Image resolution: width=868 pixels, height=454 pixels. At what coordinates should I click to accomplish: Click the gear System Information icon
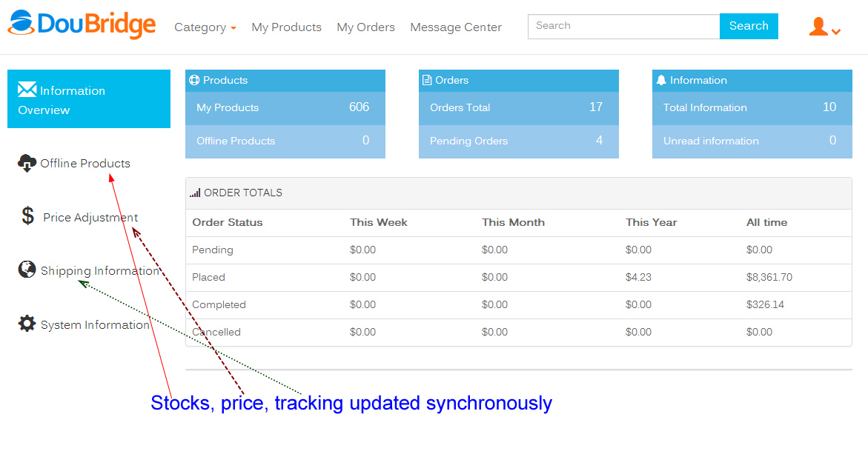27,324
